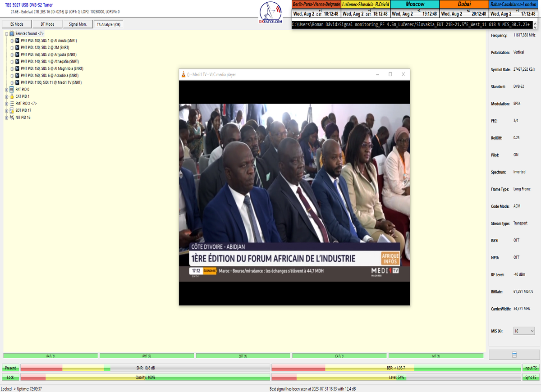Expand the Al Aoula service node

pos(12,41)
